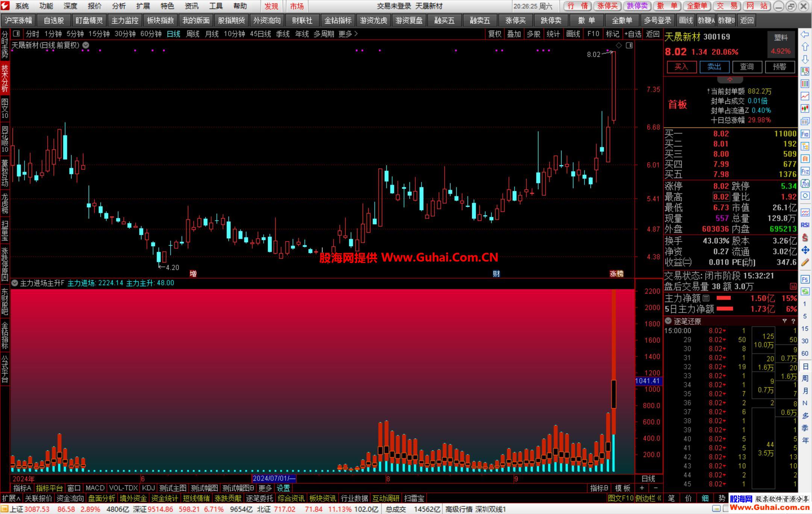This screenshot has height=514, width=812.
Task: Toggle the split-panel icon at chart top-right corner
Action: [x=629, y=45]
